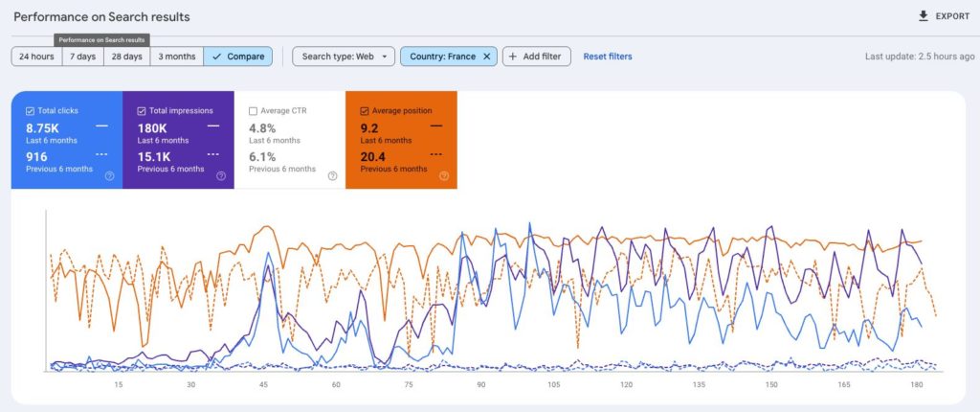Click the 6.1% previous CTR value
Viewport: 980px width, 412px height.
[x=262, y=156]
